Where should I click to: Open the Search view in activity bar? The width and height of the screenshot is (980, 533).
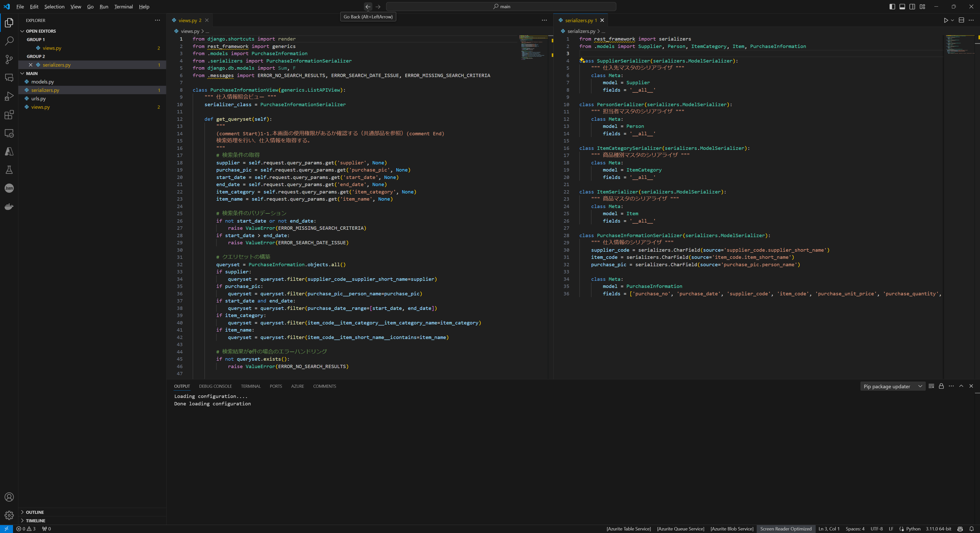(x=9, y=41)
